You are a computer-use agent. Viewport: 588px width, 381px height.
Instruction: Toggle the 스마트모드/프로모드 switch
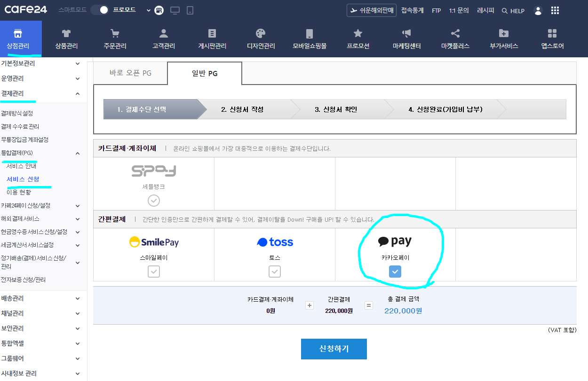(x=100, y=10)
